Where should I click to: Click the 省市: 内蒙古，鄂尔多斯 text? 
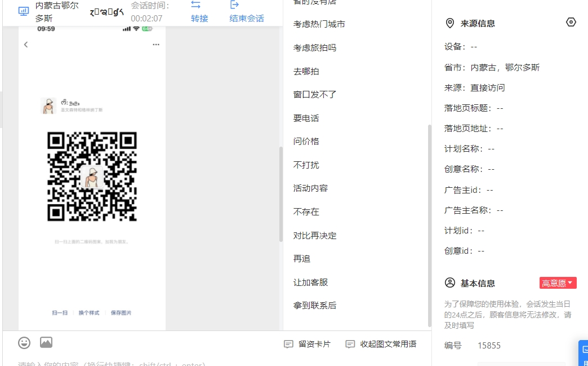(492, 68)
